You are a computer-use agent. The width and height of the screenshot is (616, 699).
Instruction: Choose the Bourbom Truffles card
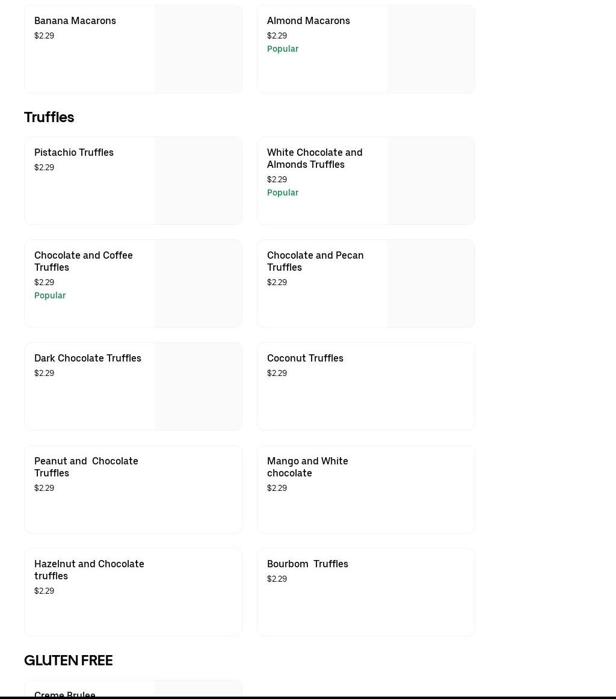point(365,592)
